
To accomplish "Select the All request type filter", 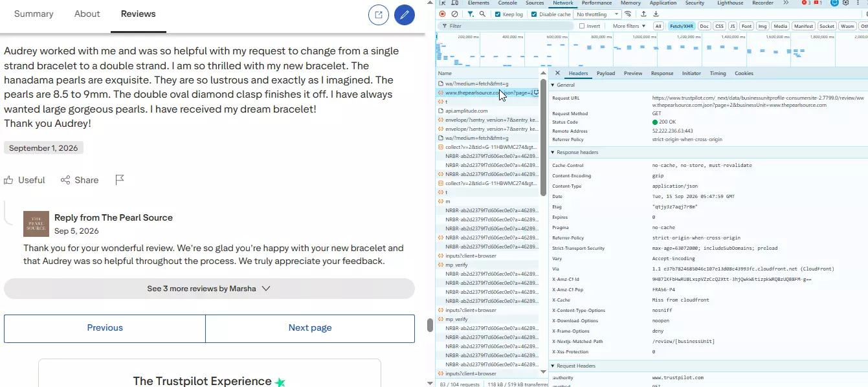I will 658,26.
